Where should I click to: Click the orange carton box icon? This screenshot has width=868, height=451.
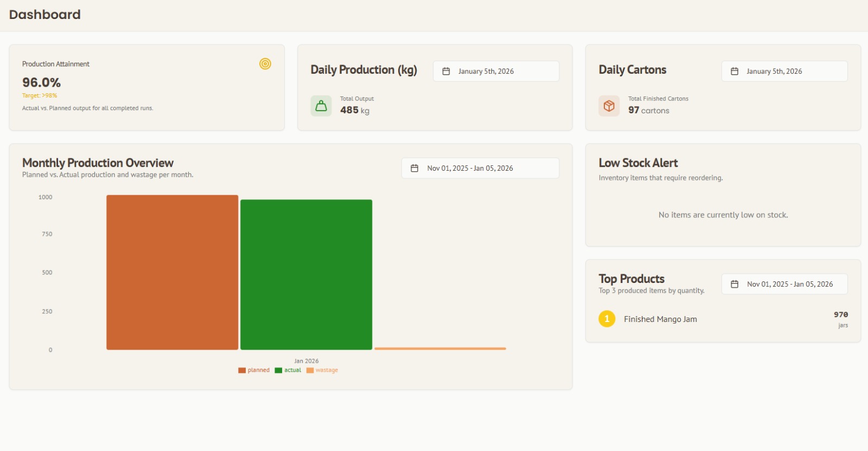coord(609,106)
